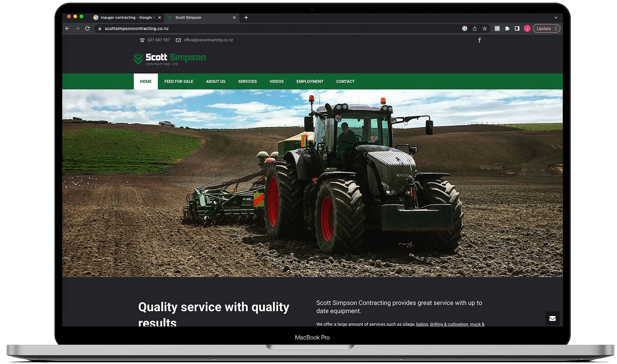Click the Scott Simpson Contracting logo
The height and width of the screenshot is (364, 617).
169,59
